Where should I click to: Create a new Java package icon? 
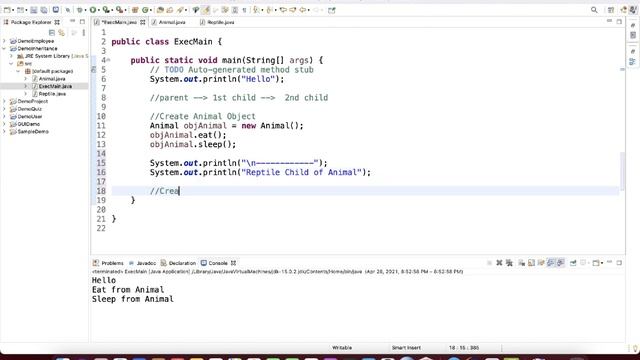coord(136,10)
